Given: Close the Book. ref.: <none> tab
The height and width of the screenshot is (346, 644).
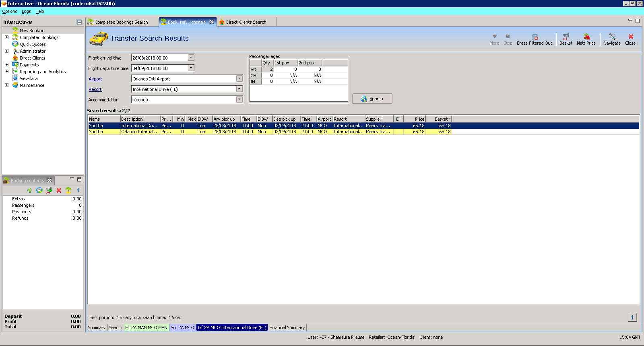Looking at the screenshot, I should (x=212, y=22).
